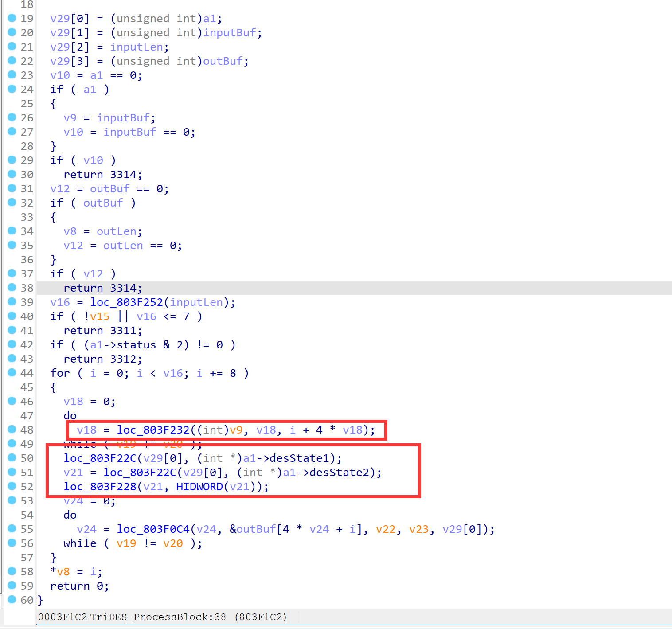Click the margin dot on line 48
Image resolution: width=672 pixels, height=629 pixels.
pyautogui.click(x=12, y=430)
